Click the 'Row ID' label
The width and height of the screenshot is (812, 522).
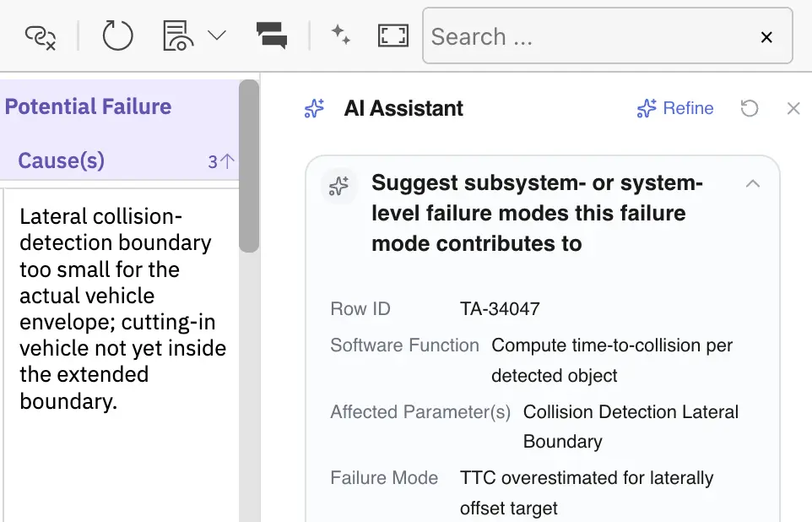pos(360,309)
